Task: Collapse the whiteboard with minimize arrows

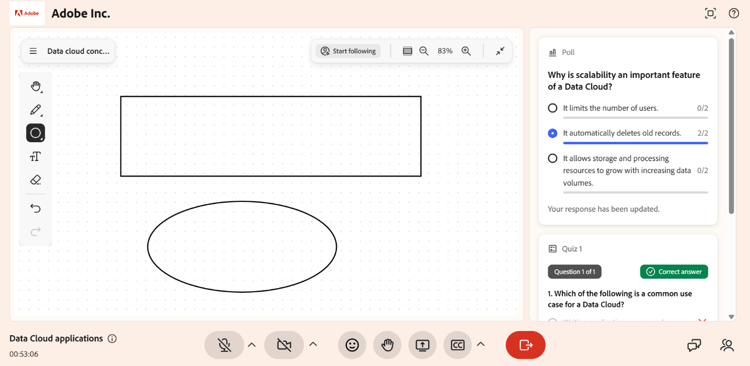Action: coord(500,51)
